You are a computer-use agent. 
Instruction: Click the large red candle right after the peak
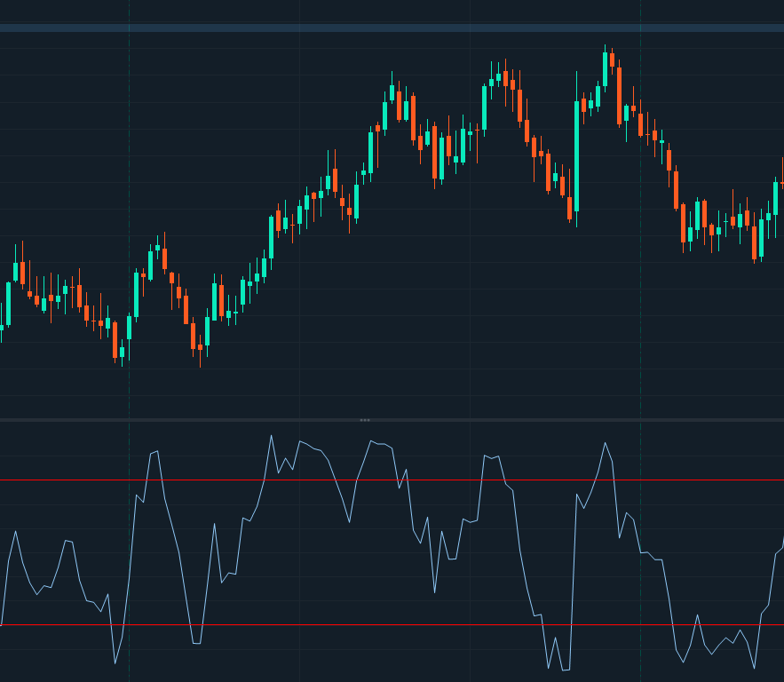click(619, 95)
